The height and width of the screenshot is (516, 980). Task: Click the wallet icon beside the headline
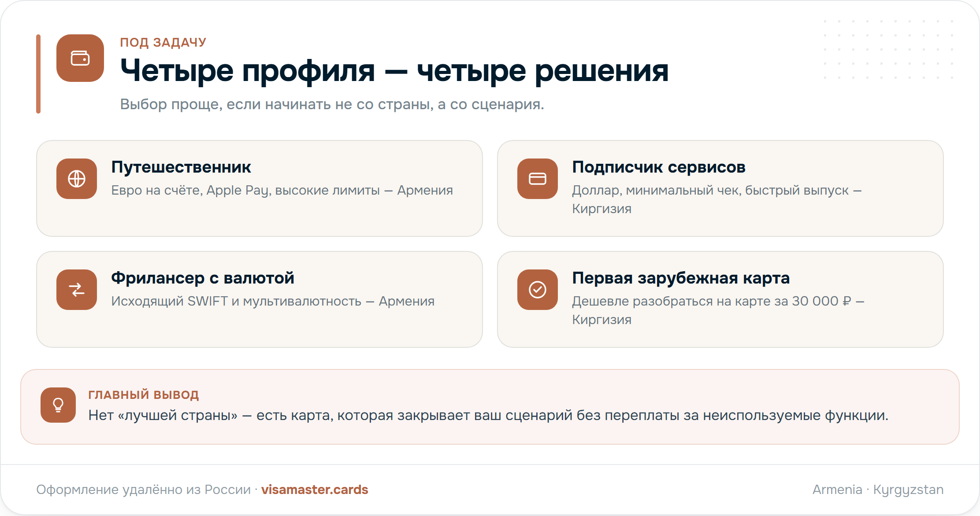click(x=80, y=58)
